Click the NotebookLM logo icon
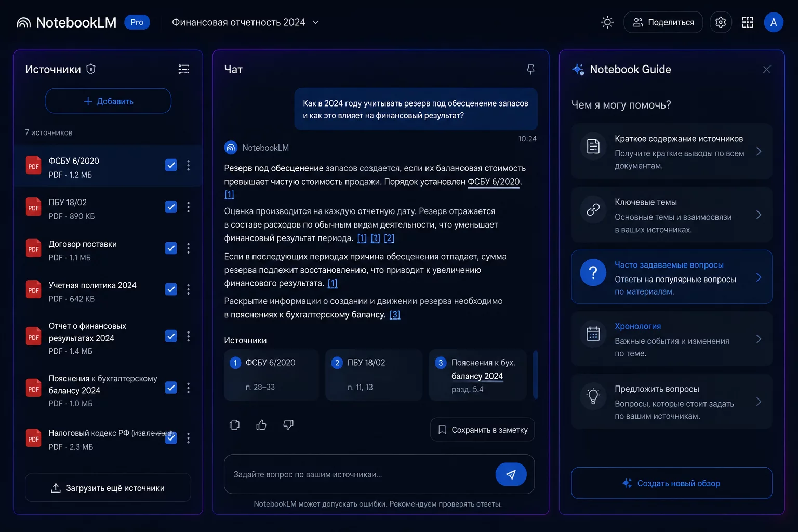This screenshot has width=798, height=532. point(24,22)
